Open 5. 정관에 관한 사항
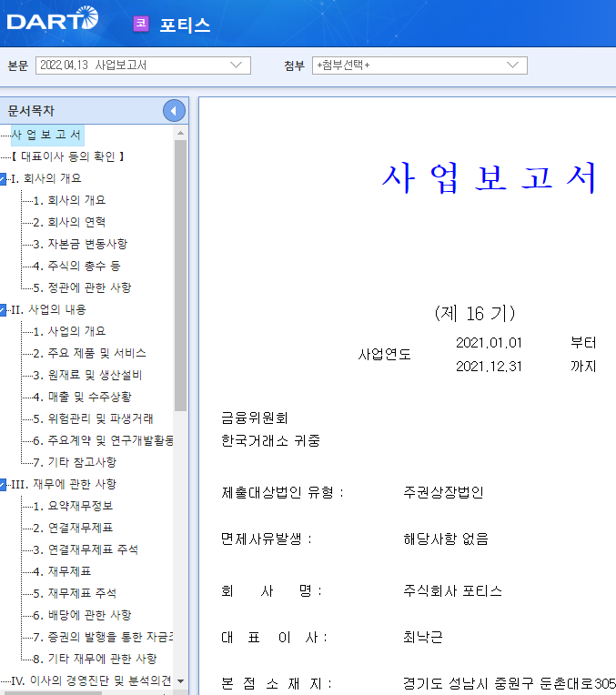Viewport: 616px width, 695px height. (82, 288)
